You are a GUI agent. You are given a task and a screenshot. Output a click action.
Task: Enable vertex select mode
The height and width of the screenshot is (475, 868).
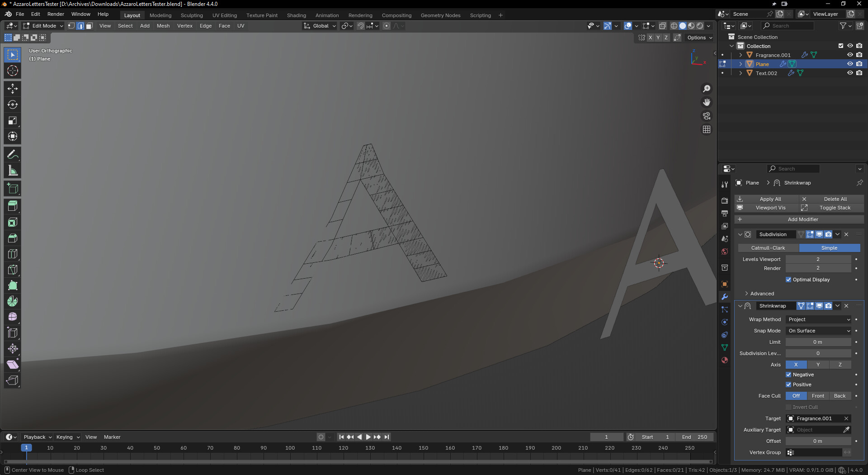point(71,26)
